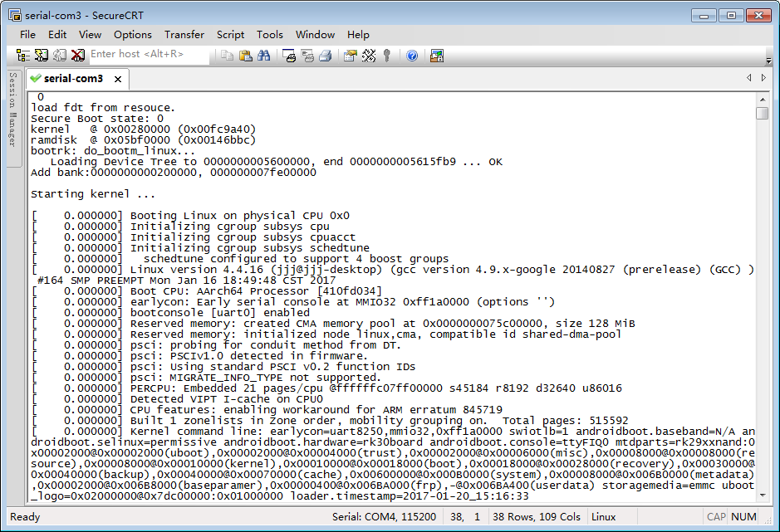Click the terminal scrollbar down arrow

pos(762,495)
